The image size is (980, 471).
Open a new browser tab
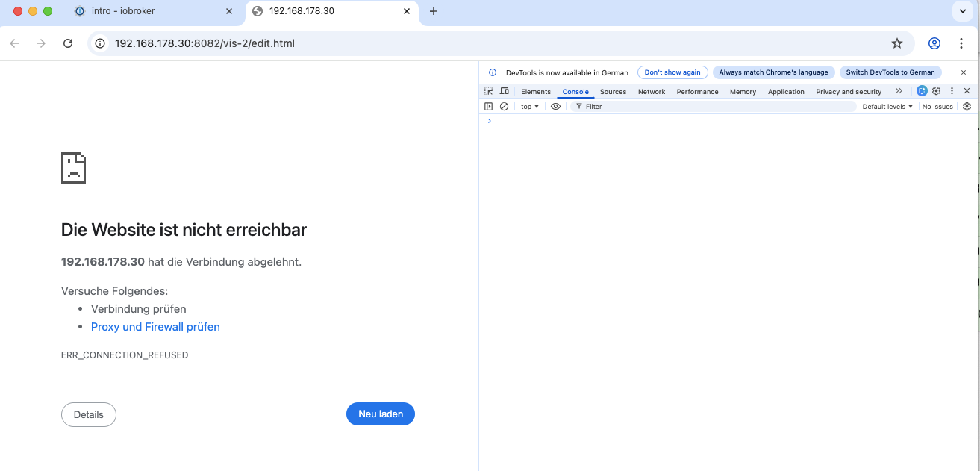(x=434, y=11)
